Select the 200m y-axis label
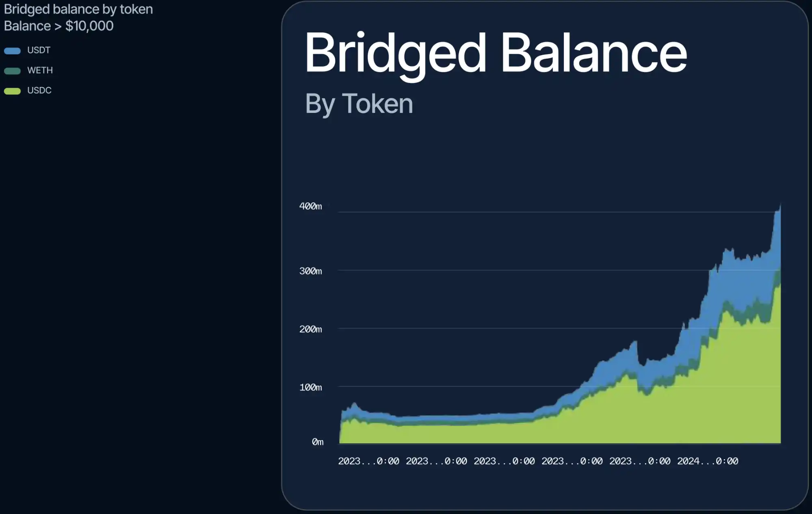 (310, 329)
